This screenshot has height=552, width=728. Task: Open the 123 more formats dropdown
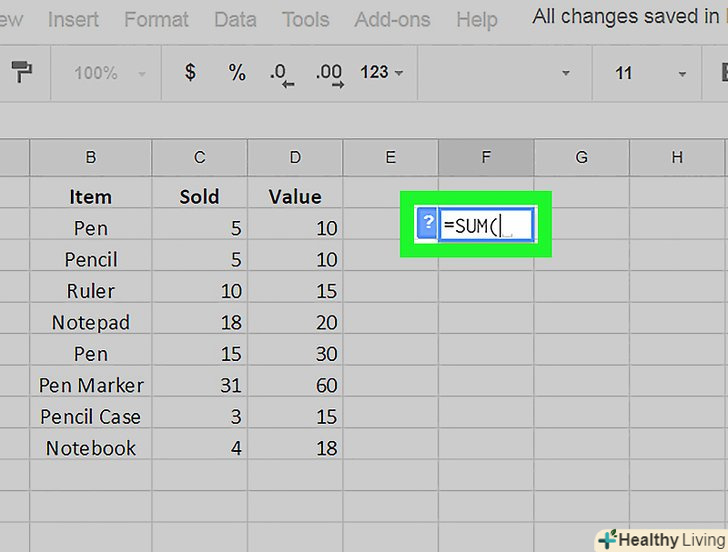381,73
